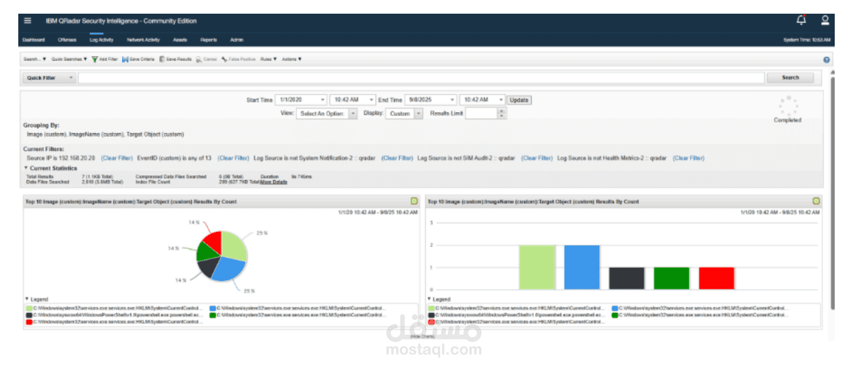868x365 pixels.
Task: Click the page vertical scrollbar
Action: (x=832, y=192)
